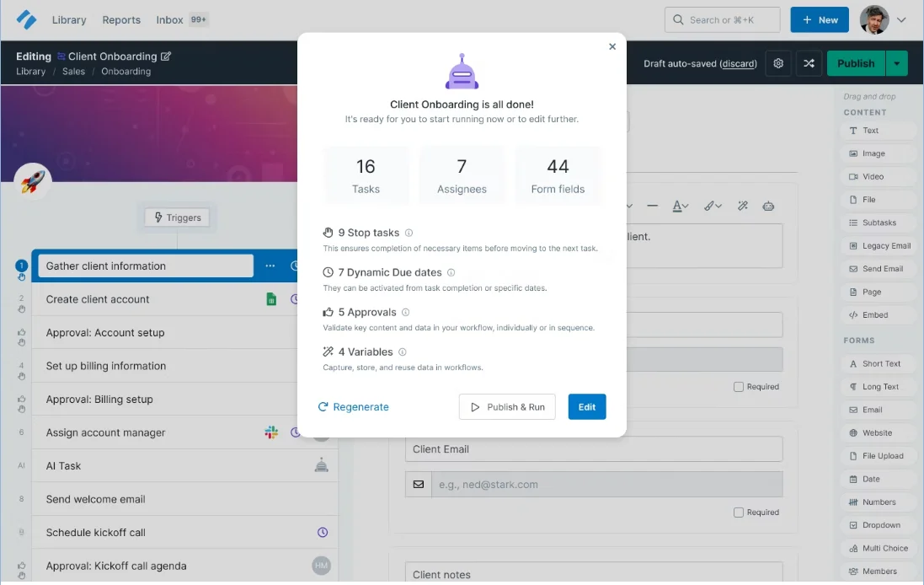Click inside the global search bar
The height and width of the screenshot is (585, 924).
(x=722, y=19)
